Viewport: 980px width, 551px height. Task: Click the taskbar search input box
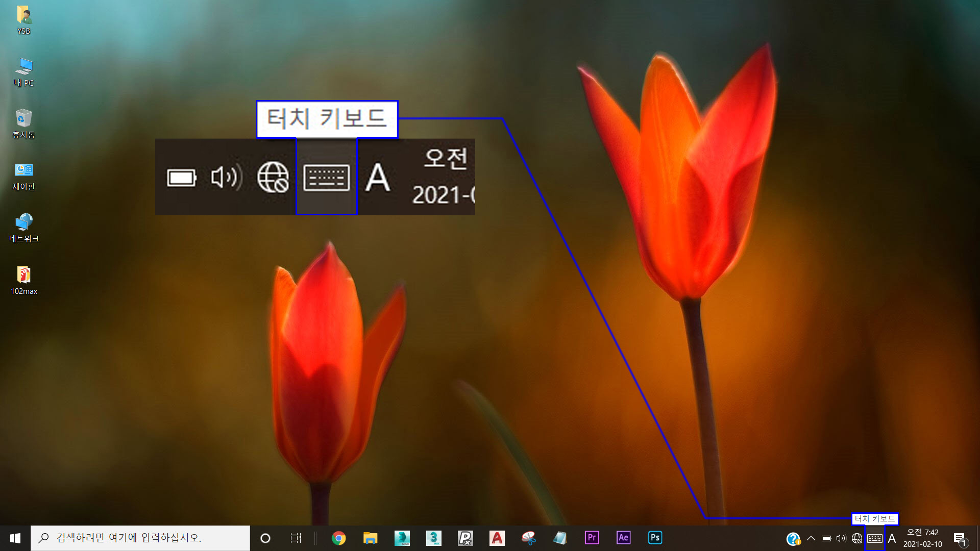tap(140, 538)
